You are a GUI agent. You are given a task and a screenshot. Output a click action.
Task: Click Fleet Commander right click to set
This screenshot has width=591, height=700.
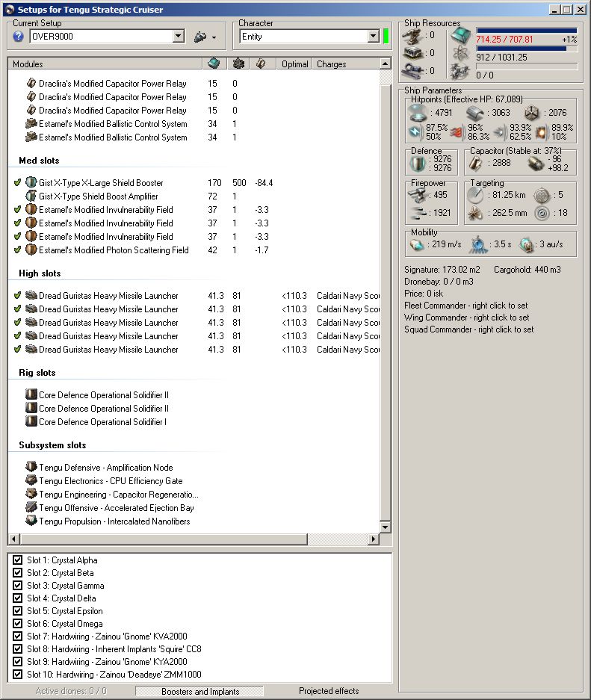[465, 306]
